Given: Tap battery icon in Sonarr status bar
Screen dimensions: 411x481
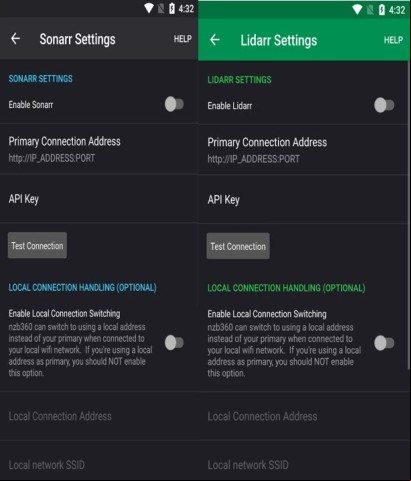Looking at the screenshot, I should pyautogui.click(x=172, y=8).
